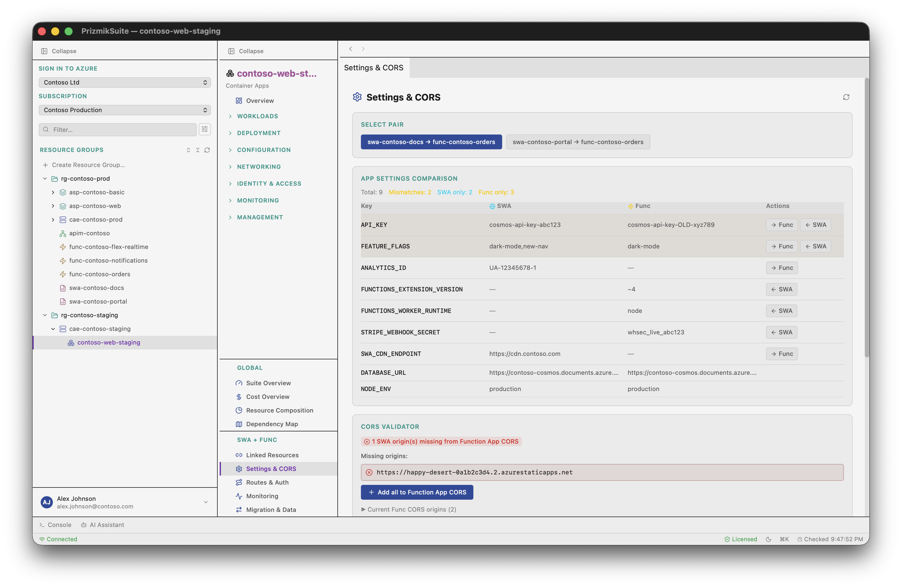Select swa-contoso-portal → func-contoso-orders pair
Viewport: 902px width, 588px height.
578,142
